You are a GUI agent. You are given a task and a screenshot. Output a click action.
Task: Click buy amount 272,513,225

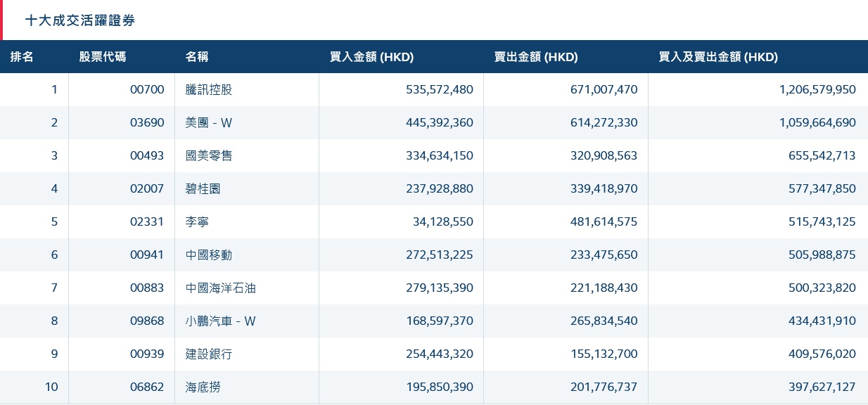440,255
